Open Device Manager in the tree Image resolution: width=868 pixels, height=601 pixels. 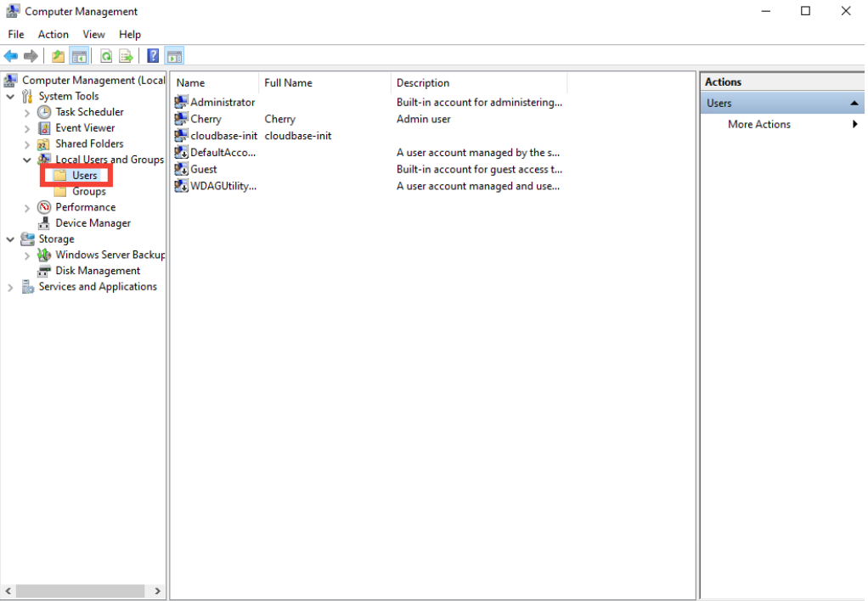tap(93, 223)
